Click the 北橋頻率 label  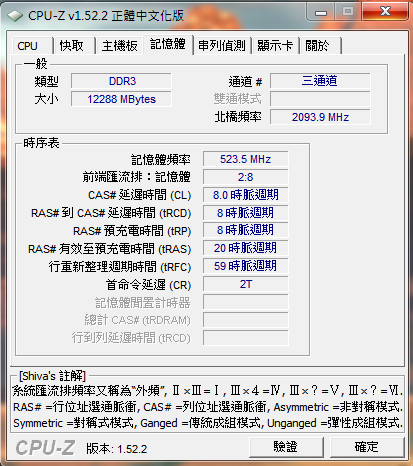[x=238, y=117]
